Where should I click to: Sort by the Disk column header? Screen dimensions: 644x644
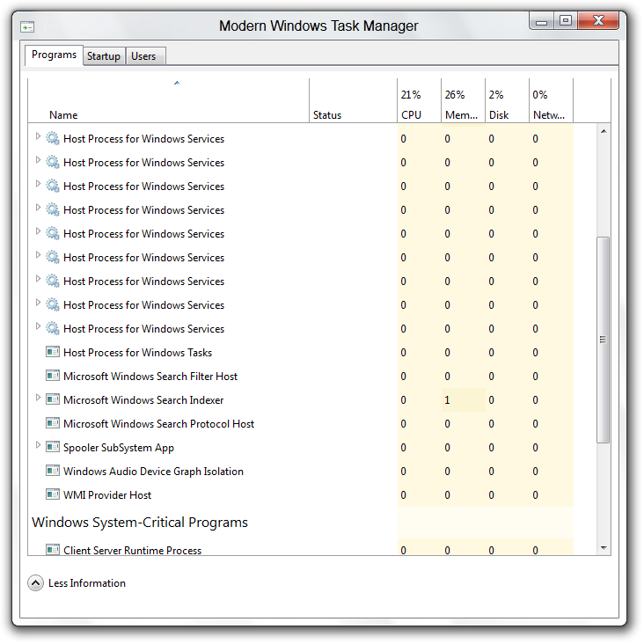click(x=507, y=101)
